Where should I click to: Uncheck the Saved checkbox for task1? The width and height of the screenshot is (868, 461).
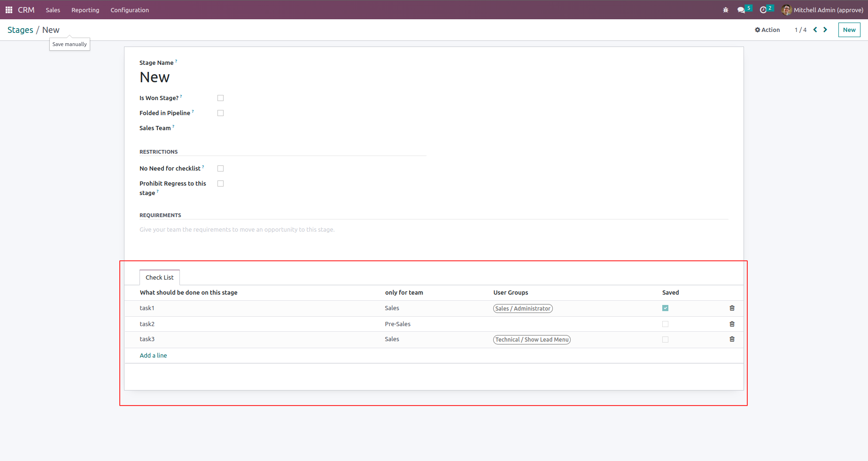pyautogui.click(x=666, y=308)
